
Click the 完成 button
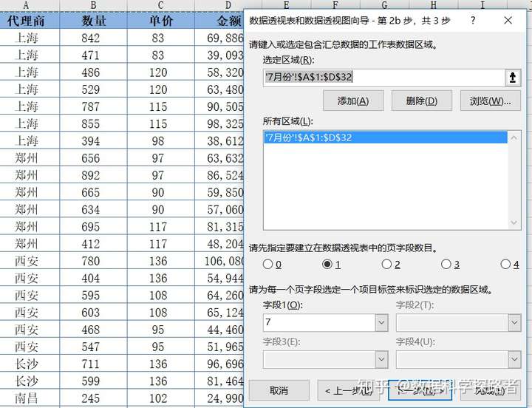489,390
